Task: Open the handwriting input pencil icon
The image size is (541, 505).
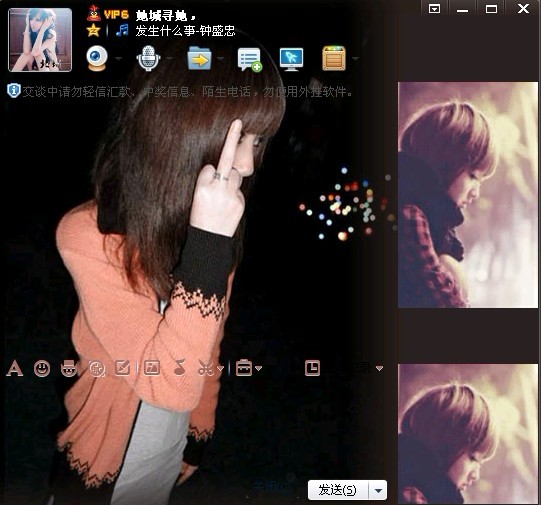Action: (123, 368)
